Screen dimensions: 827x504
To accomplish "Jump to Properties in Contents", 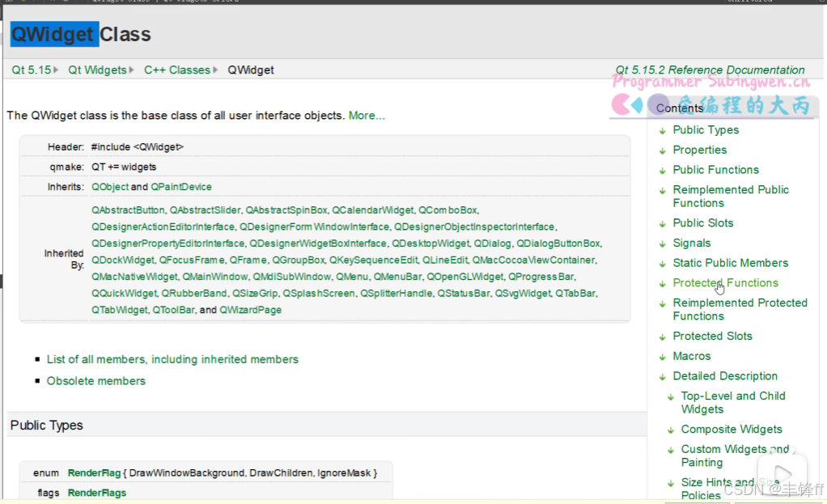I will (699, 150).
